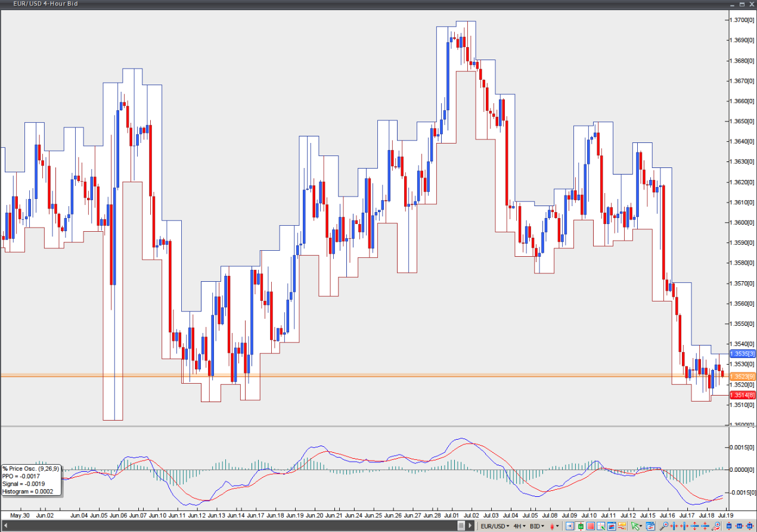Click the orange 1.3523 price label
757x532 pixels.
coord(742,377)
